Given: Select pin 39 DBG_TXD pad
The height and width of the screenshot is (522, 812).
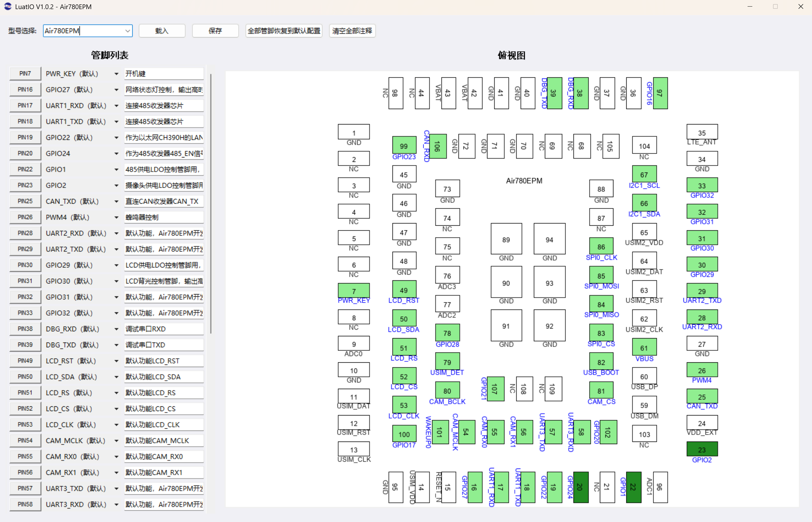Looking at the screenshot, I should [x=554, y=93].
